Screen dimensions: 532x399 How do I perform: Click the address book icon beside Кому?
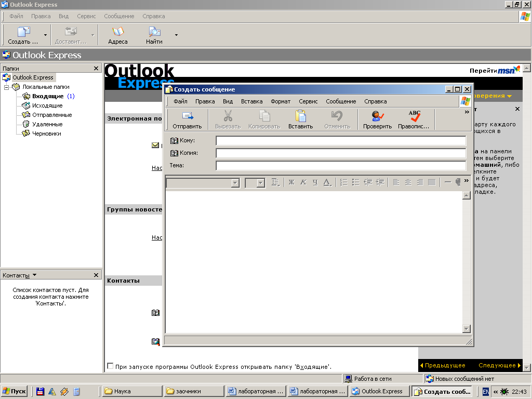coord(174,140)
